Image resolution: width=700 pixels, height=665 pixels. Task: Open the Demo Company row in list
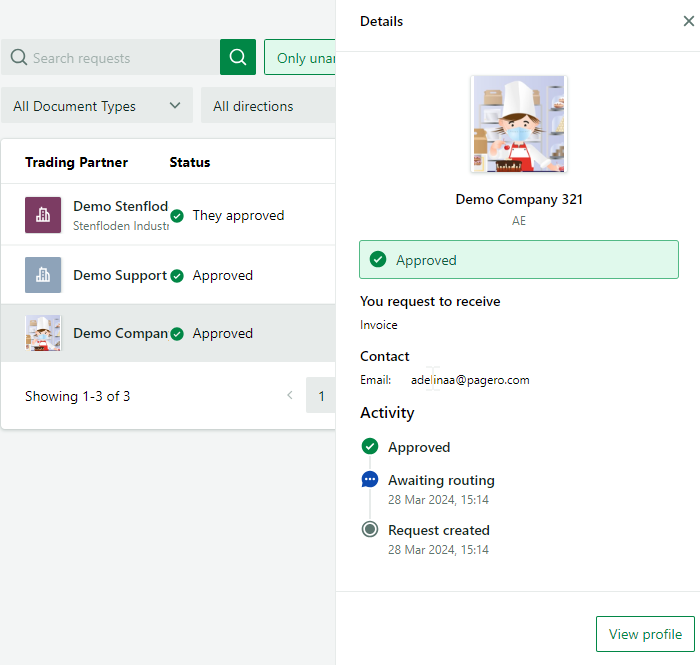pyautogui.click(x=168, y=333)
